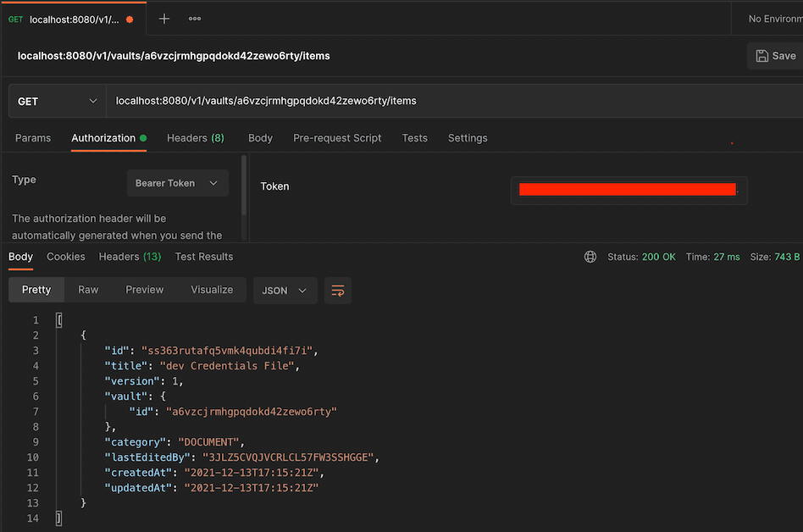This screenshot has height=532, width=803.
Task: Click the "a6vzcjrmhgpqdokd42zewo6rty" vault id value
Action: (252, 412)
